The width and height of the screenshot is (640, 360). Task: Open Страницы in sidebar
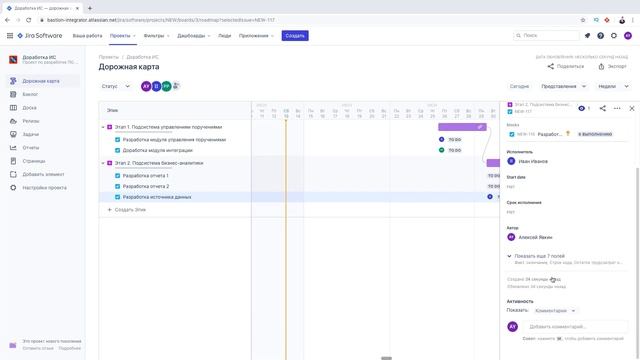(44, 161)
